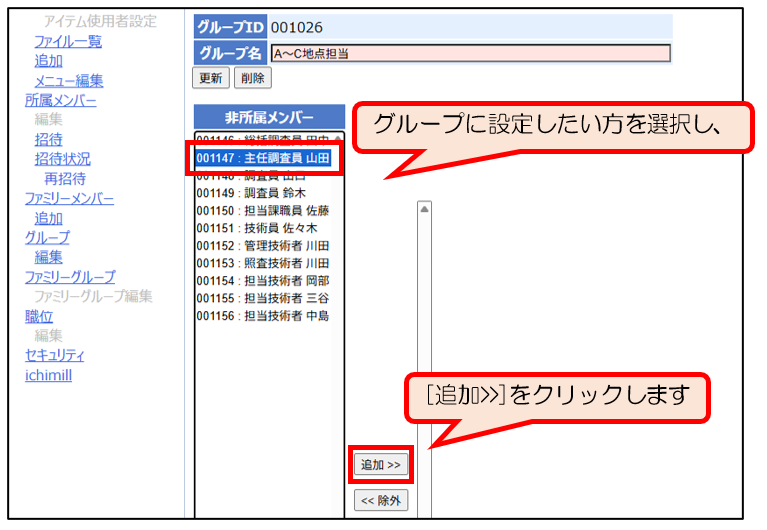Image resolution: width=767 pixels, height=530 pixels.
Task: Choose 001150 担当課職員 佐藤 in list
Action: (263, 211)
